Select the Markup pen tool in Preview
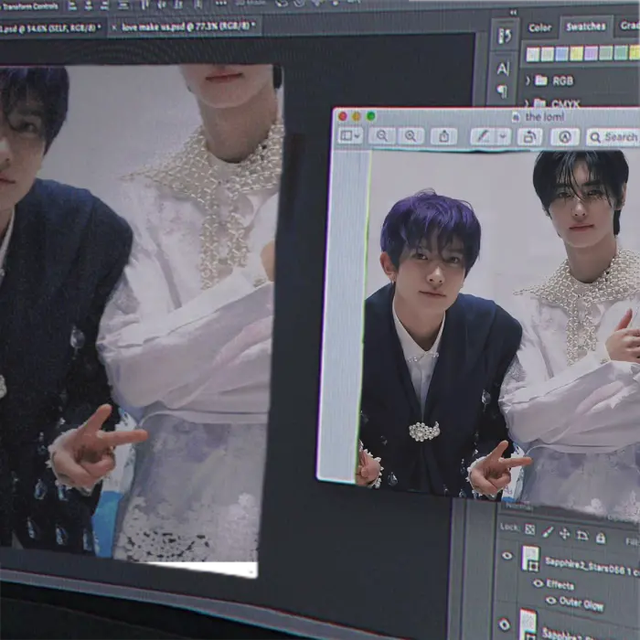Image resolution: width=640 pixels, height=640 pixels. pyautogui.click(x=482, y=136)
